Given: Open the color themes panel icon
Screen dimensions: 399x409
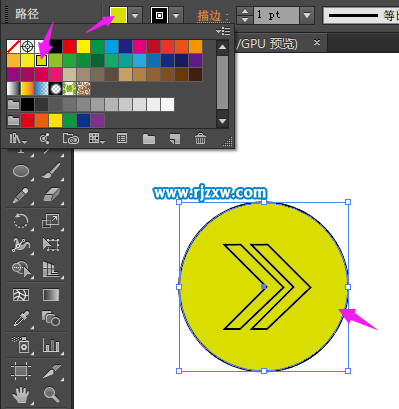Looking at the screenshot, I should (45, 138).
